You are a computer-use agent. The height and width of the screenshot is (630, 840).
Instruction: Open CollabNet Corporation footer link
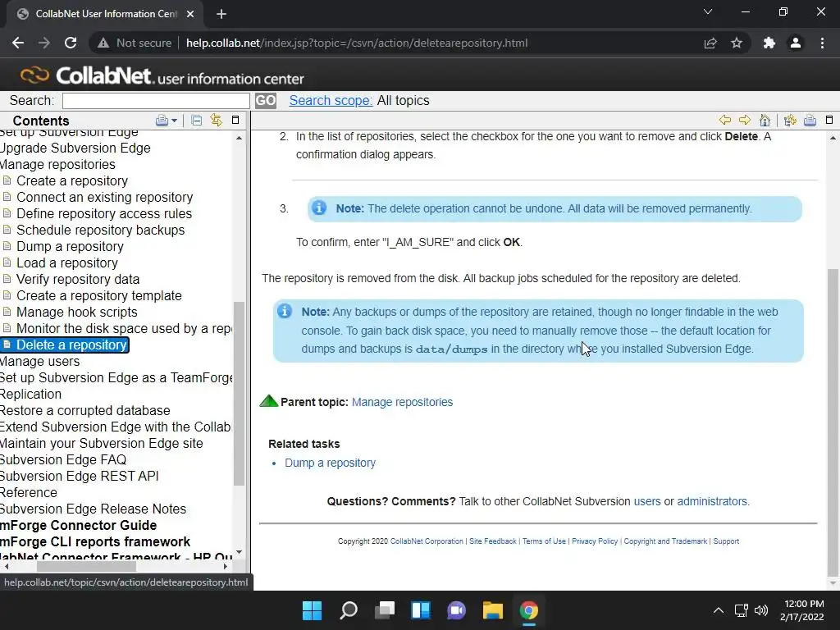tap(427, 541)
